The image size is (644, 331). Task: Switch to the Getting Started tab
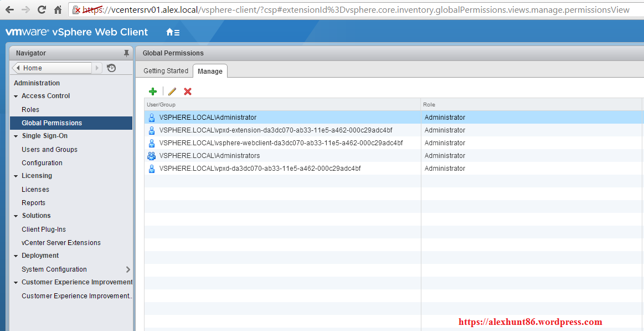(x=166, y=71)
